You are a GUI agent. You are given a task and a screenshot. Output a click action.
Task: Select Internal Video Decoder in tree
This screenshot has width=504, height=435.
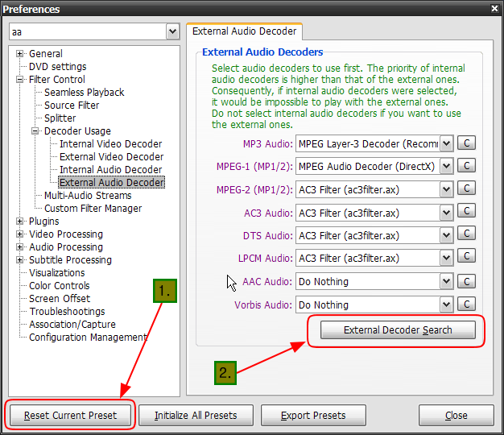(110, 144)
